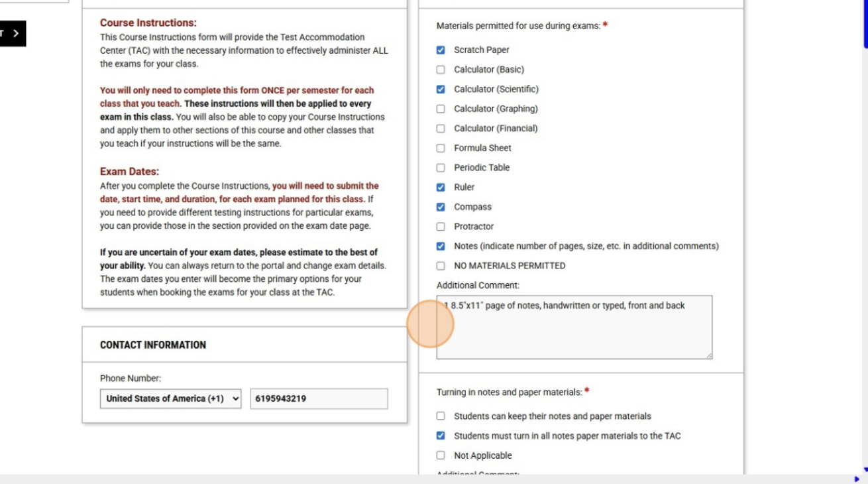Image resolution: width=868 pixels, height=484 pixels.
Task: Select NO MATERIALS PERMITTED checkbox
Action: 441,266
